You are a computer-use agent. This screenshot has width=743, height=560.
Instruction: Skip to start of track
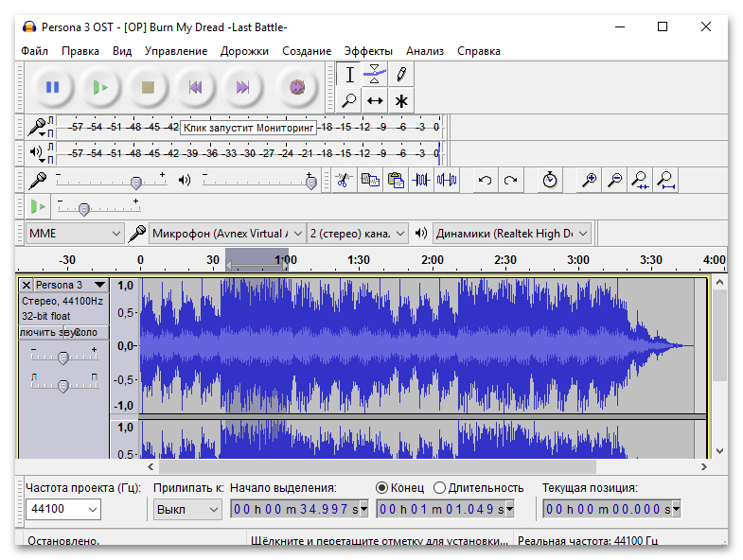195,87
